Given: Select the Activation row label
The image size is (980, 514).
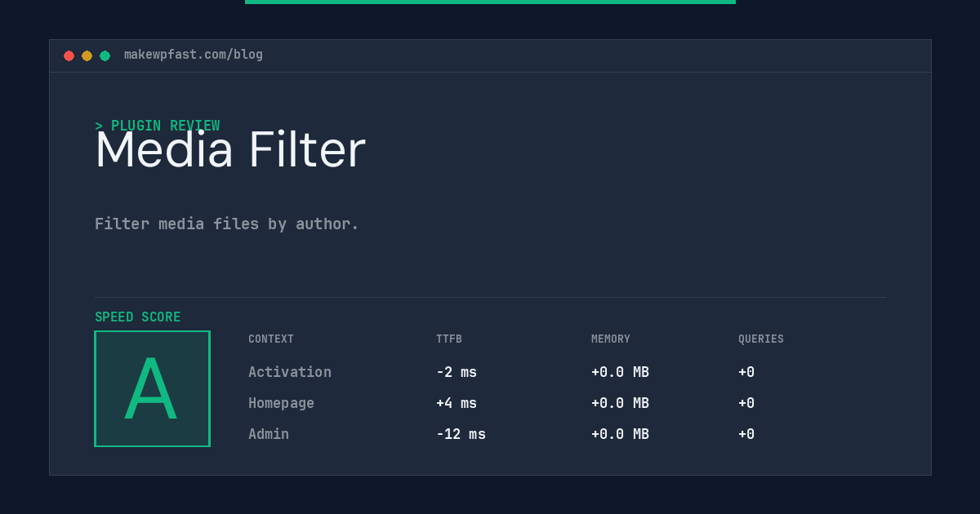Looking at the screenshot, I should point(290,372).
